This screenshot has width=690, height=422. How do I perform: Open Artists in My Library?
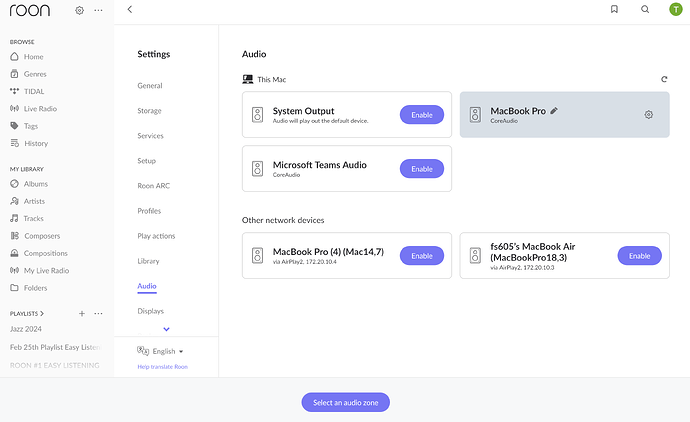[28, 201]
